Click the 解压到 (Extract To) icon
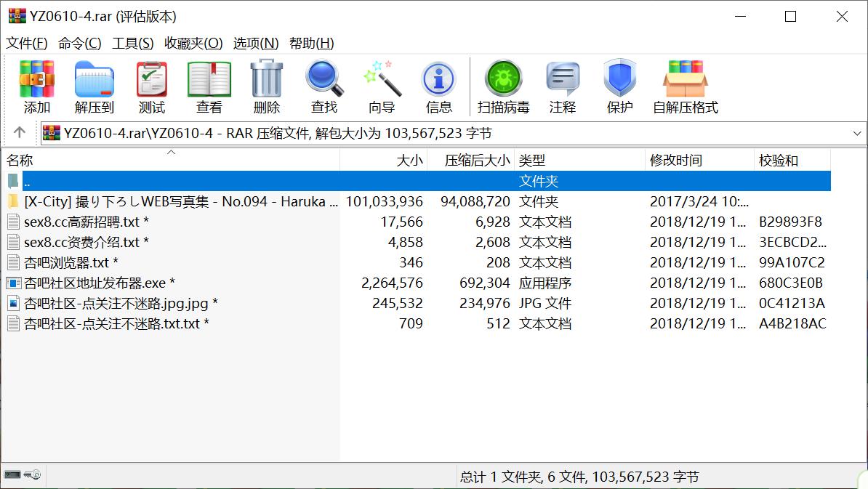 pyautogui.click(x=95, y=87)
